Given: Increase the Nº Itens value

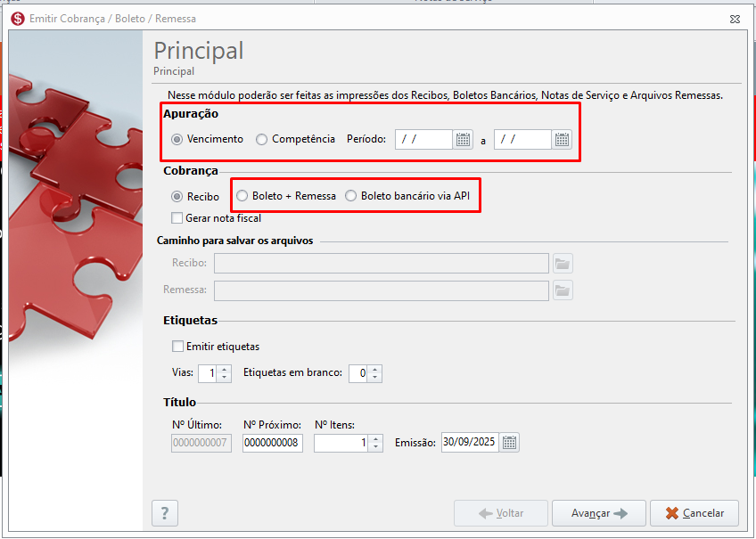Looking at the screenshot, I should click(x=375, y=438).
